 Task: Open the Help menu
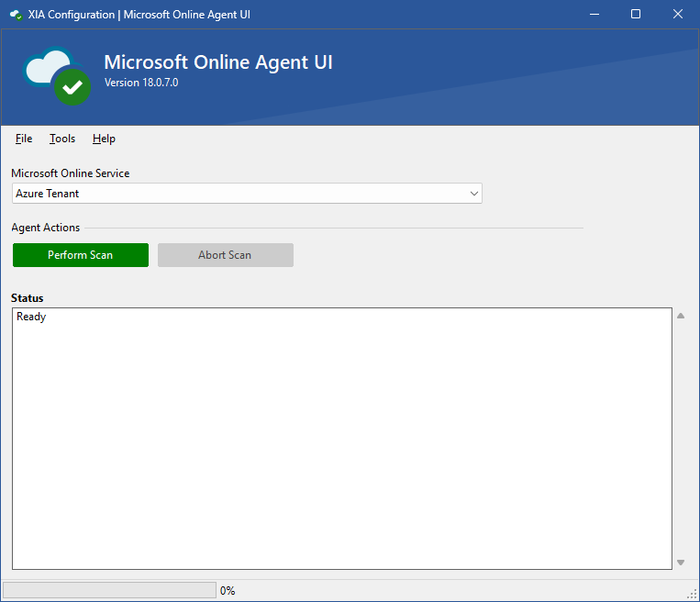(x=104, y=139)
